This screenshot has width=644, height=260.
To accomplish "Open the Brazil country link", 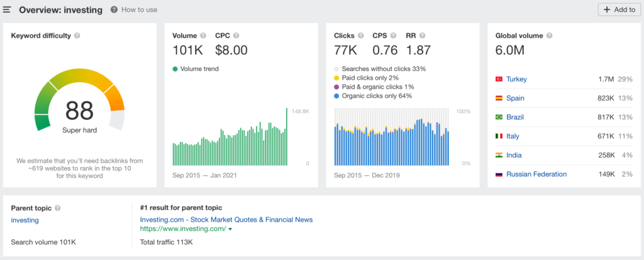I will coord(514,117).
